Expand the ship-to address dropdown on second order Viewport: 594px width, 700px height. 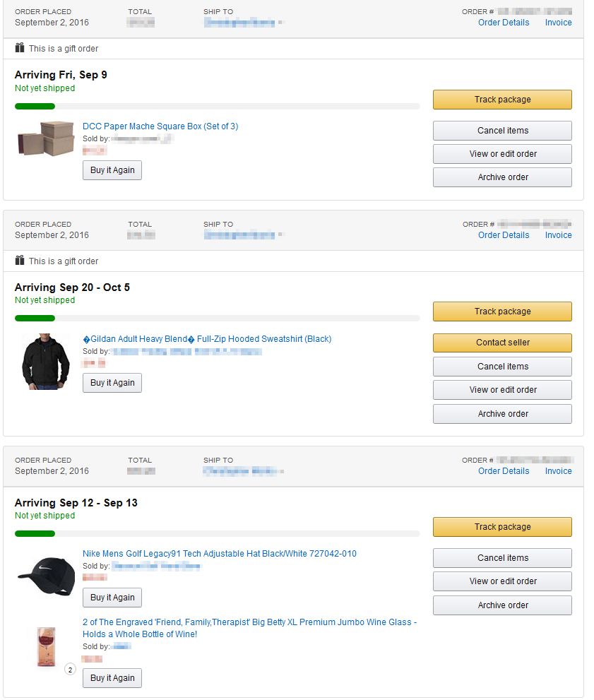(281, 235)
